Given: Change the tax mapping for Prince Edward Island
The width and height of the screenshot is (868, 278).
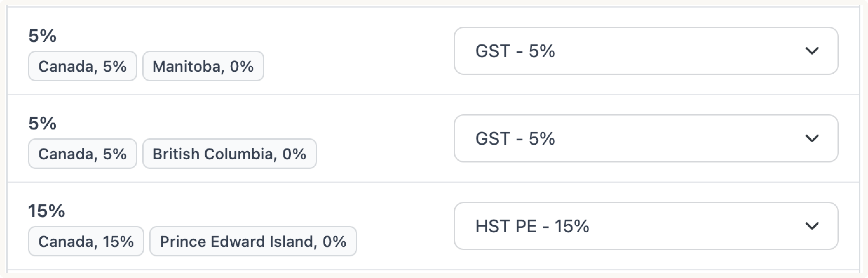Looking at the screenshot, I should pyautogui.click(x=645, y=226).
